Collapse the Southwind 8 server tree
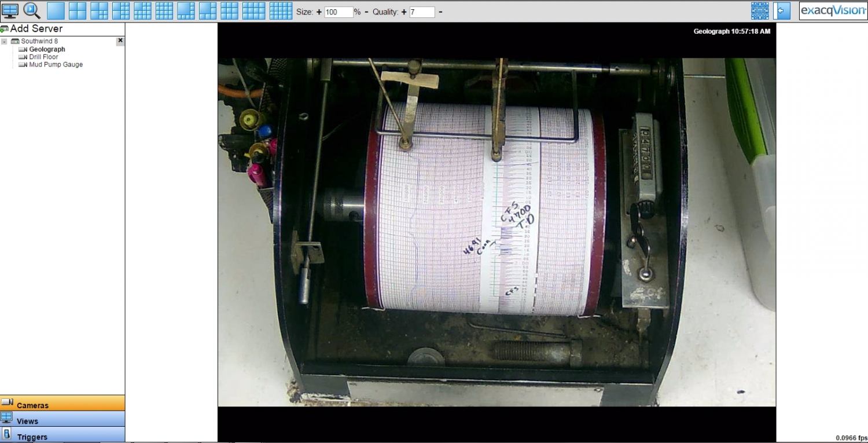This screenshot has height=443, width=868. pyautogui.click(x=4, y=42)
